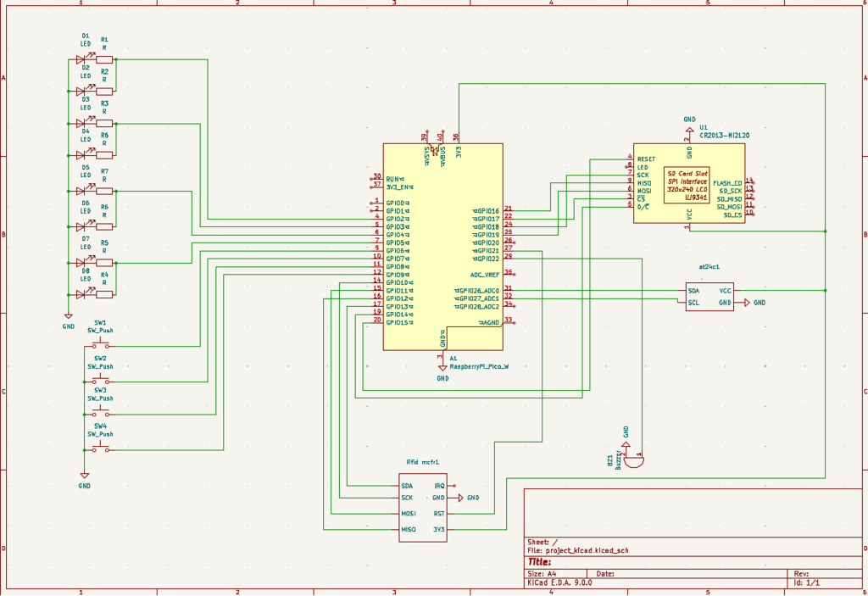Select push button SW3 symbol
The width and height of the screenshot is (868, 596).
[100, 412]
